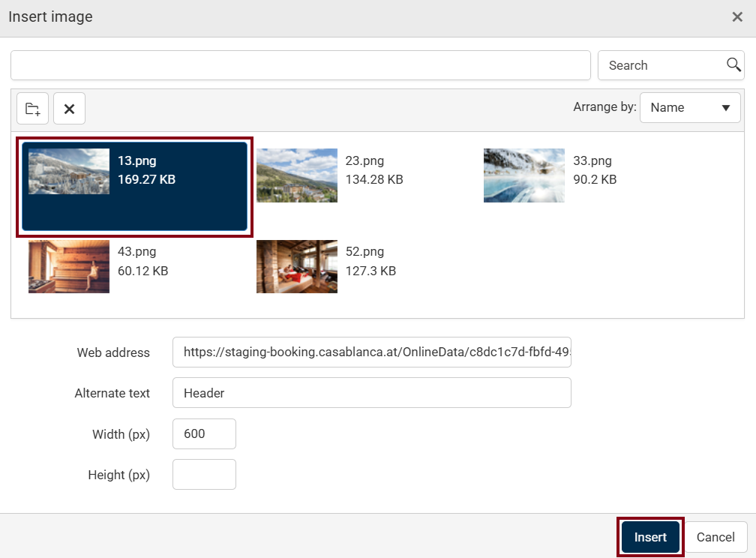This screenshot has height=558, width=756.
Task: Select the 23.png thumbnail image
Action: (x=297, y=175)
